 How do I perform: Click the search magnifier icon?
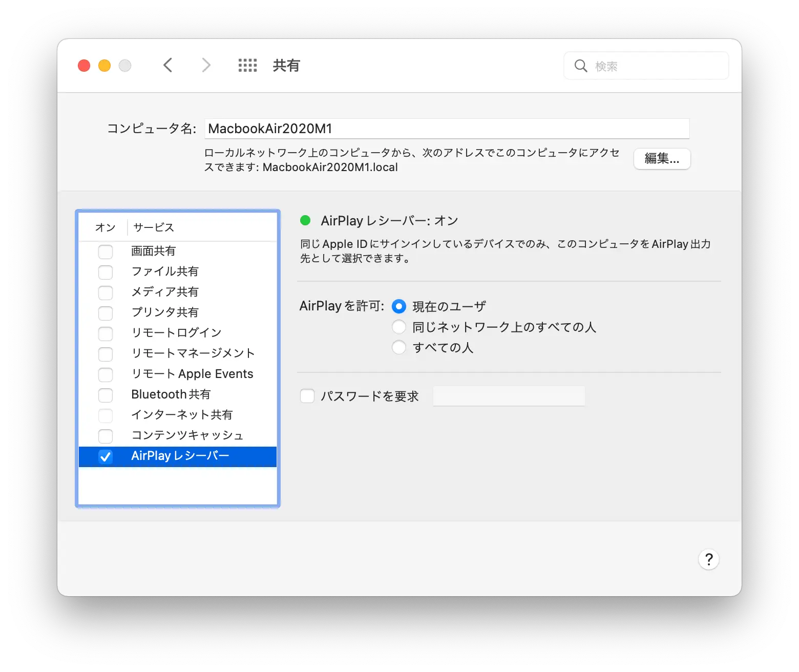(x=580, y=66)
